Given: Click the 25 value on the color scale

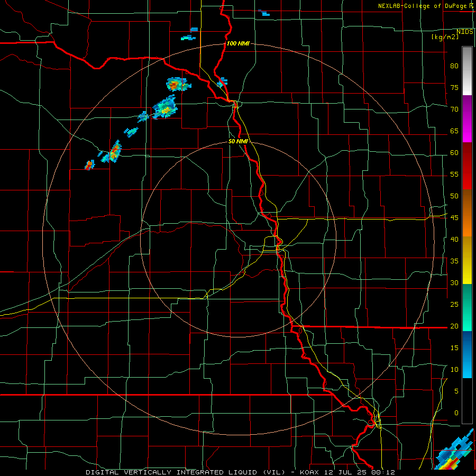Looking at the screenshot, I should [x=454, y=305].
